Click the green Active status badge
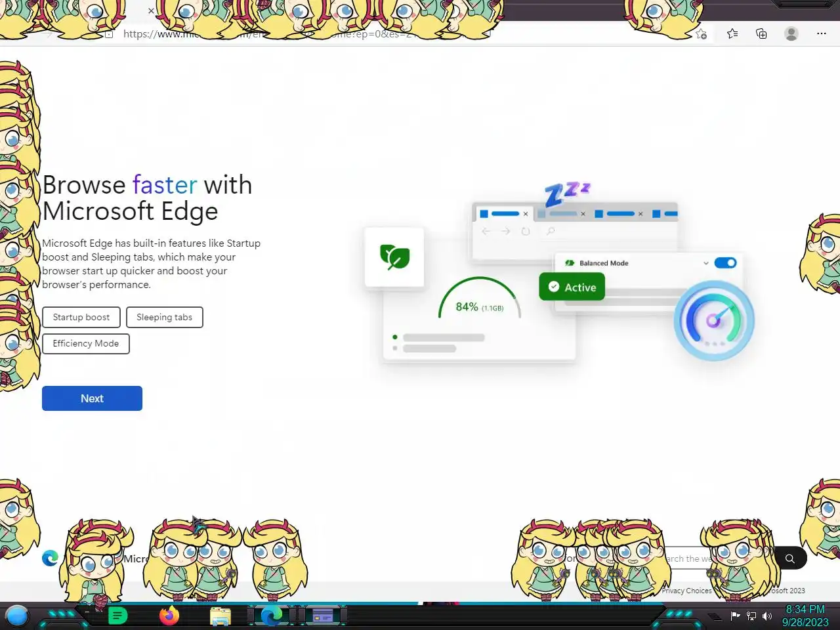840x630 pixels. coord(572,287)
